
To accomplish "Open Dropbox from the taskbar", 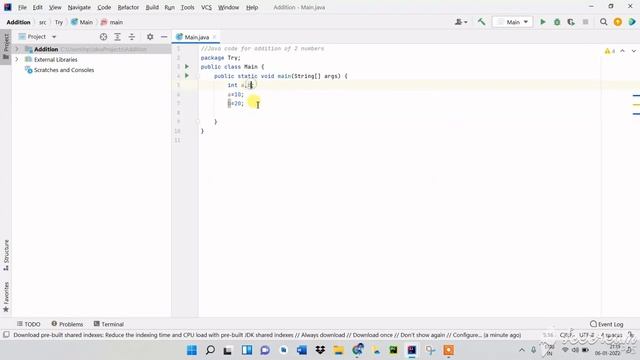I will click(x=320, y=350).
